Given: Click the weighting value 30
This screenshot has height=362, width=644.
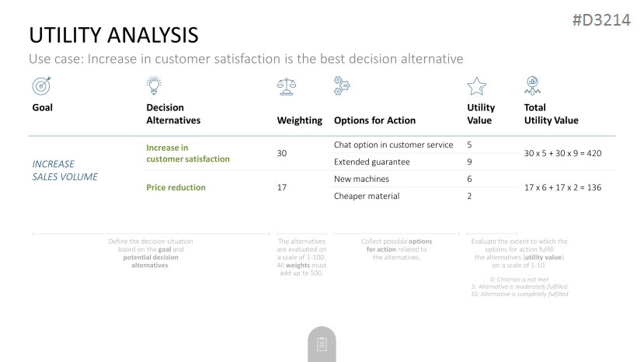Looking at the screenshot, I should coord(282,153).
